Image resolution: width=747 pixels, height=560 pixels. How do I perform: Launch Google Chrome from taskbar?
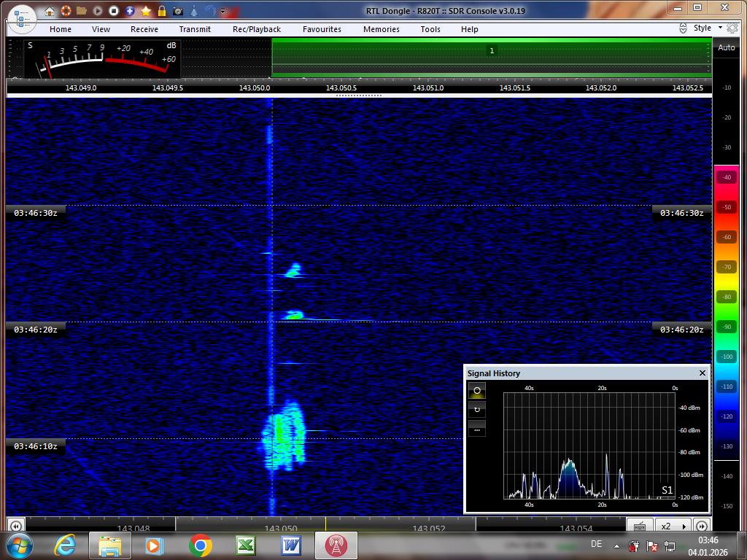pyautogui.click(x=200, y=545)
